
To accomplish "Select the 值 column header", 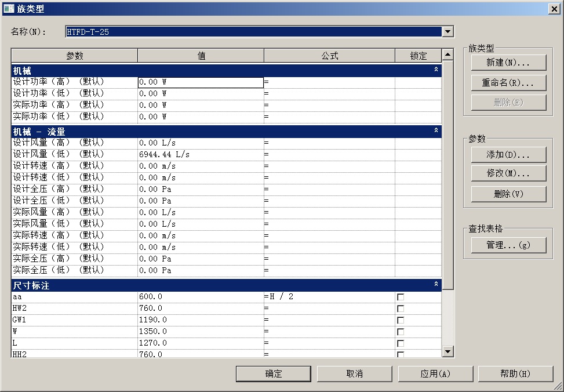I will (x=201, y=56).
